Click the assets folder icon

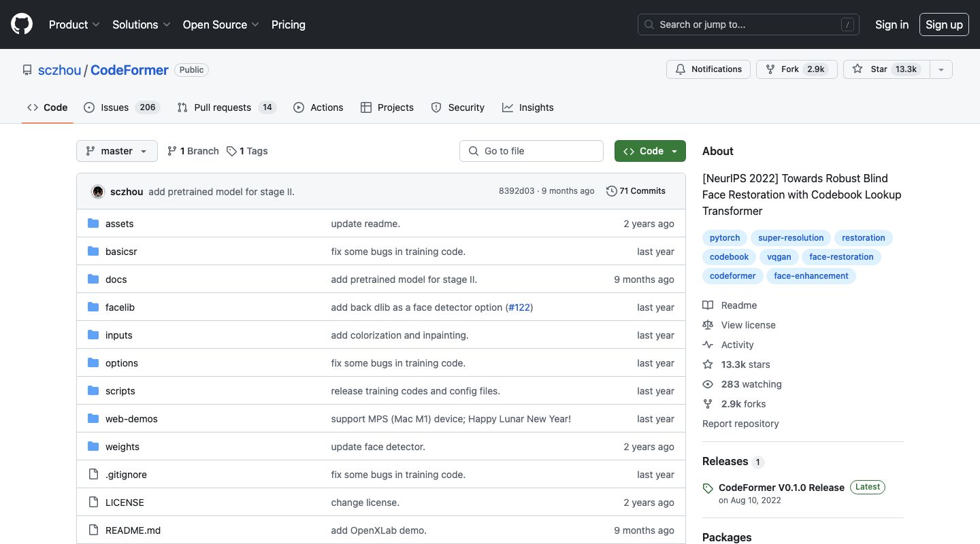pos(93,224)
